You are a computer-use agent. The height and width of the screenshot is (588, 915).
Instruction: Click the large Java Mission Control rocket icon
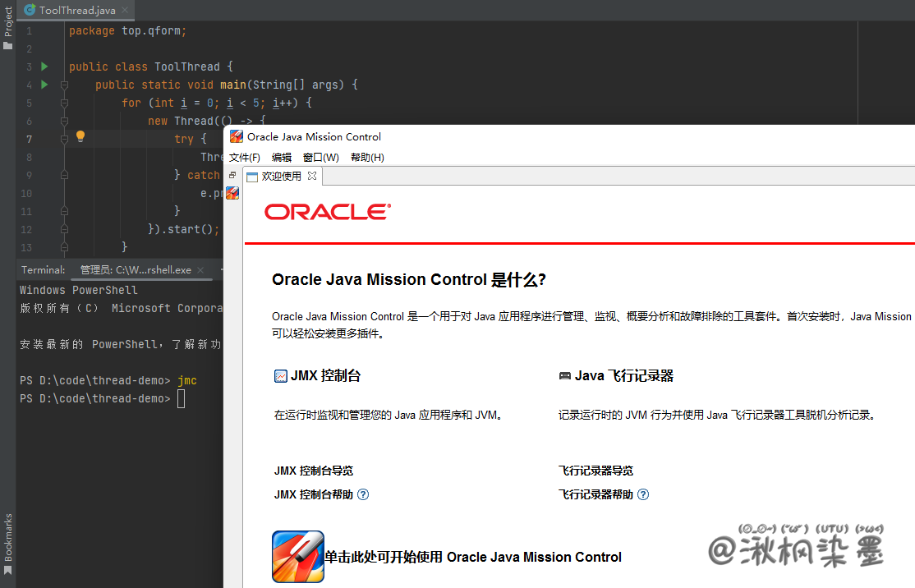click(298, 557)
